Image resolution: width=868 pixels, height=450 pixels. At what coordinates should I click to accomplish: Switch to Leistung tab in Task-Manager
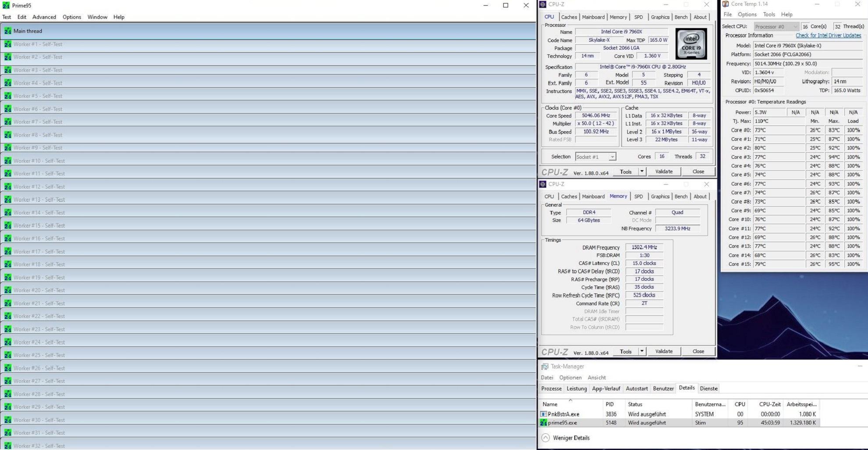[x=576, y=389]
